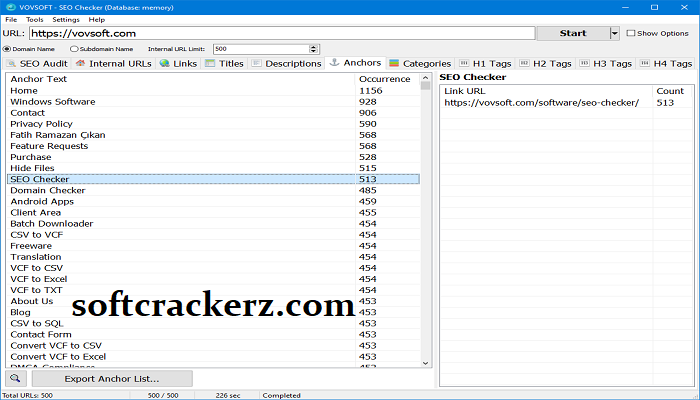
Task: Select the Anchors tab
Action: [x=356, y=62]
